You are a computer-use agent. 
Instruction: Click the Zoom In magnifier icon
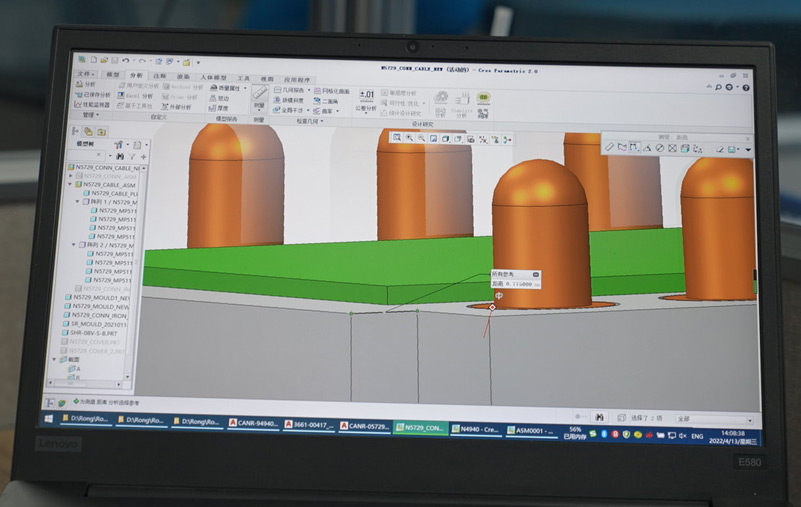pyautogui.click(x=409, y=137)
